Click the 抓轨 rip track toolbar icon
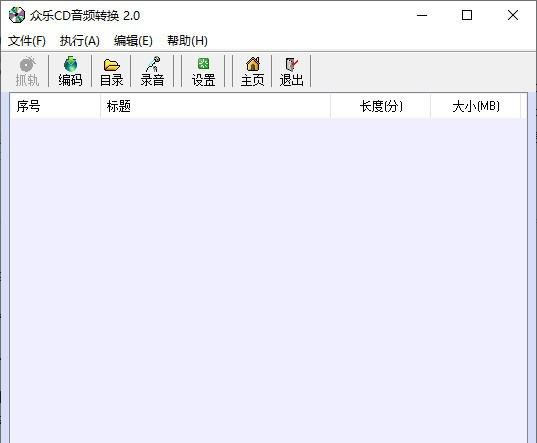Image resolution: width=537 pixels, height=443 pixels. tap(27, 71)
